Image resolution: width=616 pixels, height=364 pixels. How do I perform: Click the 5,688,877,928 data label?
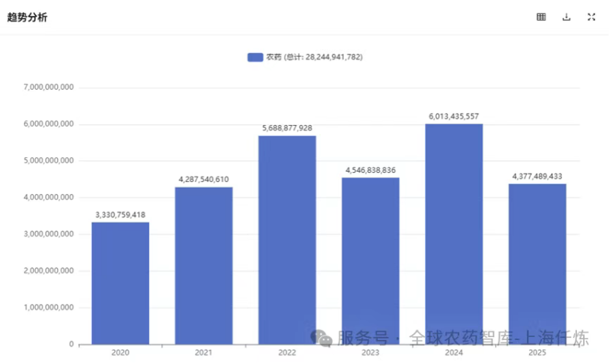pyautogui.click(x=287, y=129)
